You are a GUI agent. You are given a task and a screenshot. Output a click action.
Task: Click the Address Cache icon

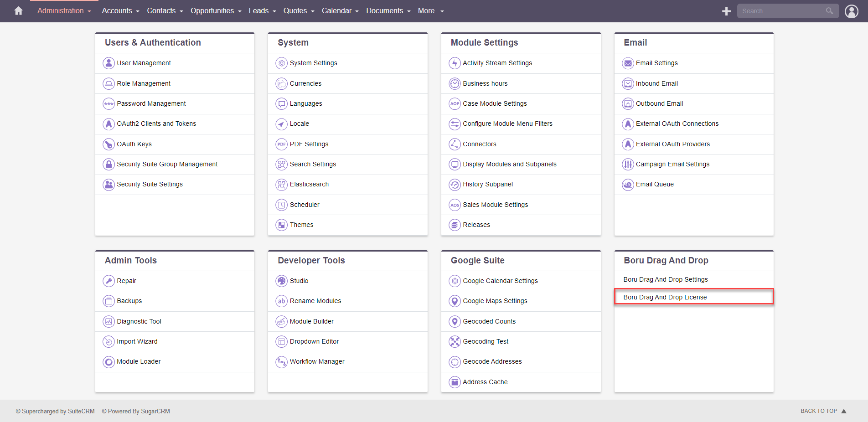455,382
